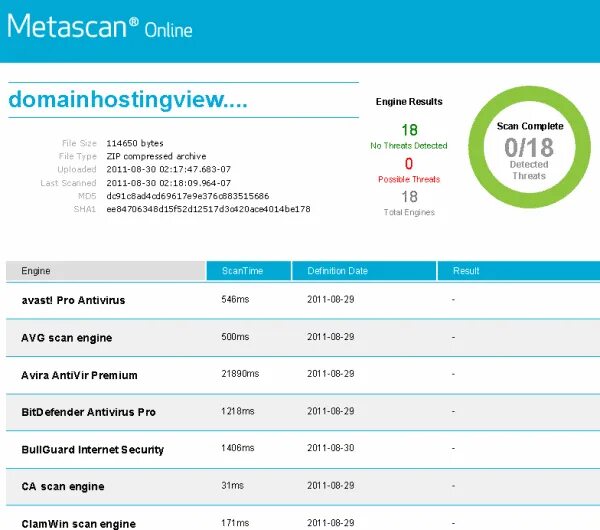The width and height of the screenshot is (600, 530).
Task: Click the File Size label
Action: pyautogui.click(x=79, y=143)
